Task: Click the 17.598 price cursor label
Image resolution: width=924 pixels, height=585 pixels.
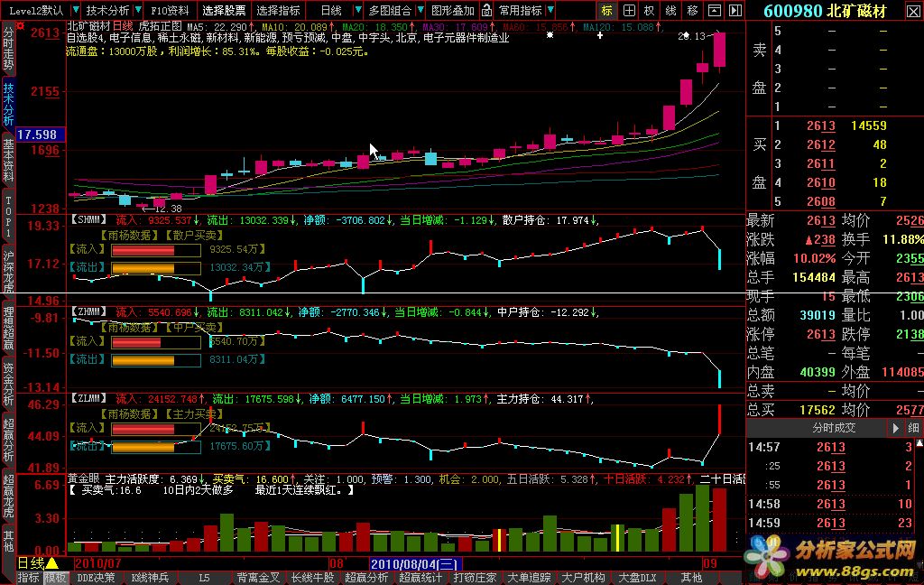Action: pyautogui.click(x=40, y=135)
